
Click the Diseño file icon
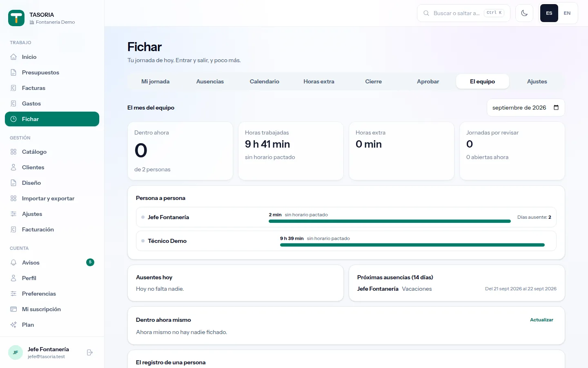[x=13, y=183]
